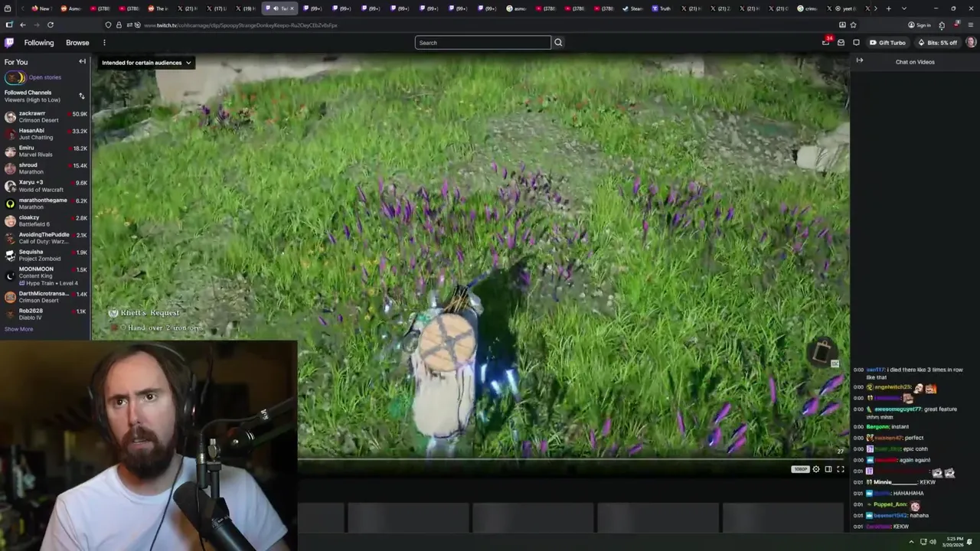Image resolution: width=980 pixels, height=551 pixels.
Task: Open the taskbar clock showing 5:25 PM
Action: click(x=954, y=542)
